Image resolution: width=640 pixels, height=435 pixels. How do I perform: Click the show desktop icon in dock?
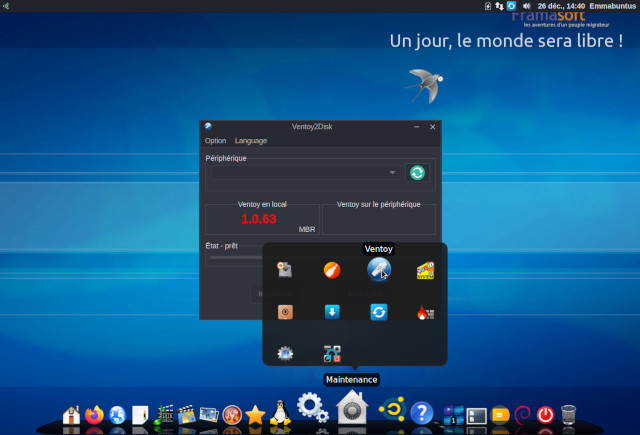(477, 416)
